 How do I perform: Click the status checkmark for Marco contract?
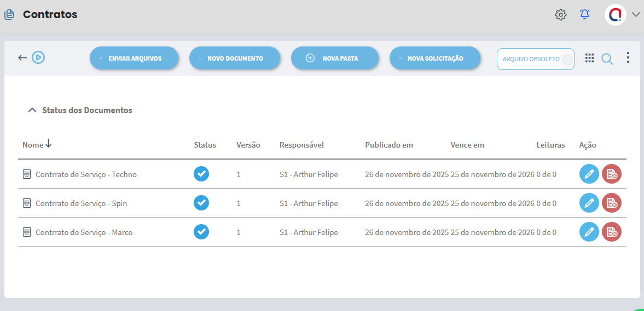pyautogui.click(x=201, y=232)
